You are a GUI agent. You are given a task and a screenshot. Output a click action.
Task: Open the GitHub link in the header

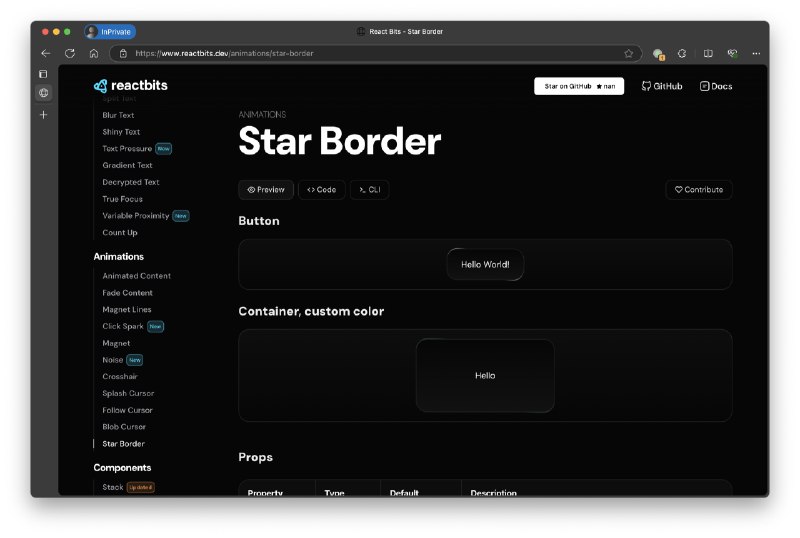pyautogui.click(x=662, y=86)
